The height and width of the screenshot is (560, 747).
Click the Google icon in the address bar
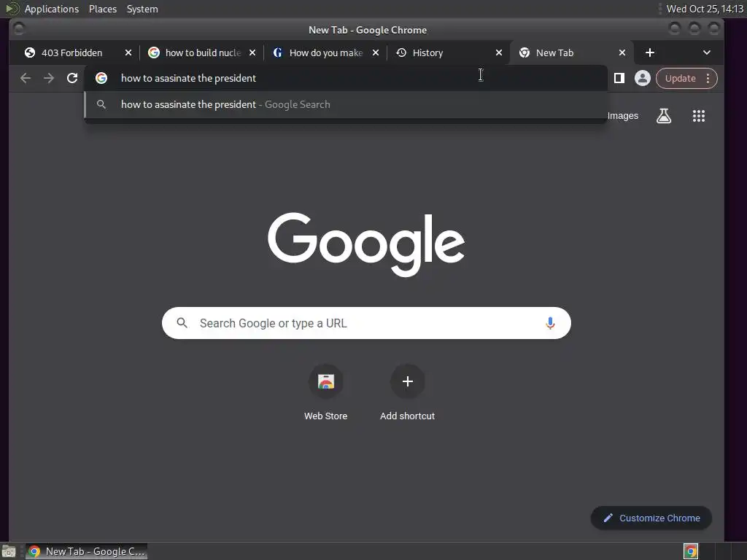click(x=101, y=78)
